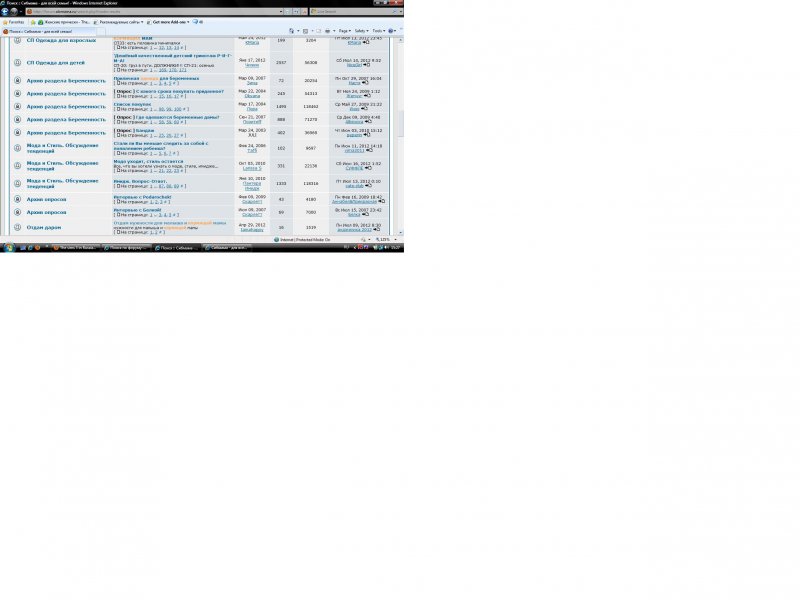This screenshot has height=600, width=800.
Task: Open topic 'Приличная одежда для беременных'
Action: [x=156, y=79]
